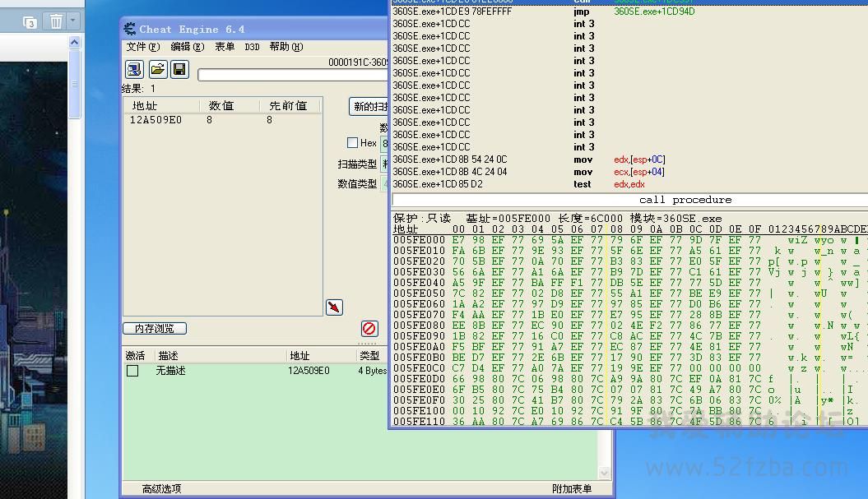The height and width of the screenshot is (499, 868).
Task: Click the red clear address list icon
Action: point(369,328)
